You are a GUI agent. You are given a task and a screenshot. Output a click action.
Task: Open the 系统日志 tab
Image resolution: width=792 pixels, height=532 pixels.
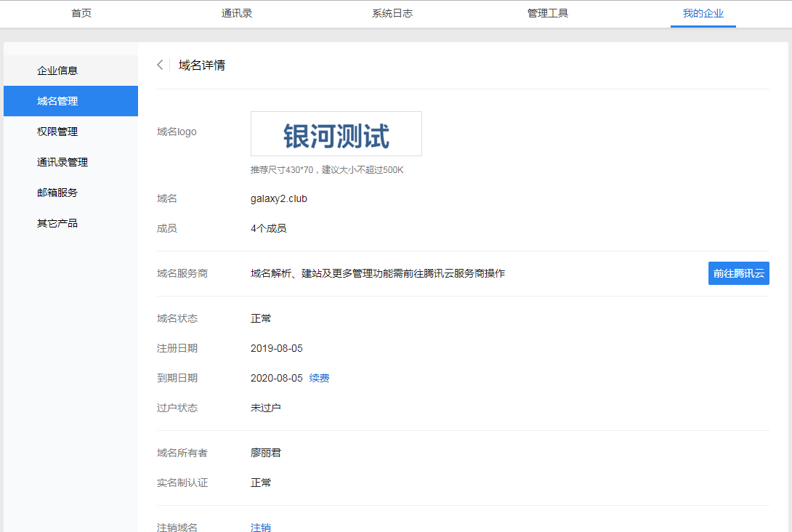coord(392,13)
